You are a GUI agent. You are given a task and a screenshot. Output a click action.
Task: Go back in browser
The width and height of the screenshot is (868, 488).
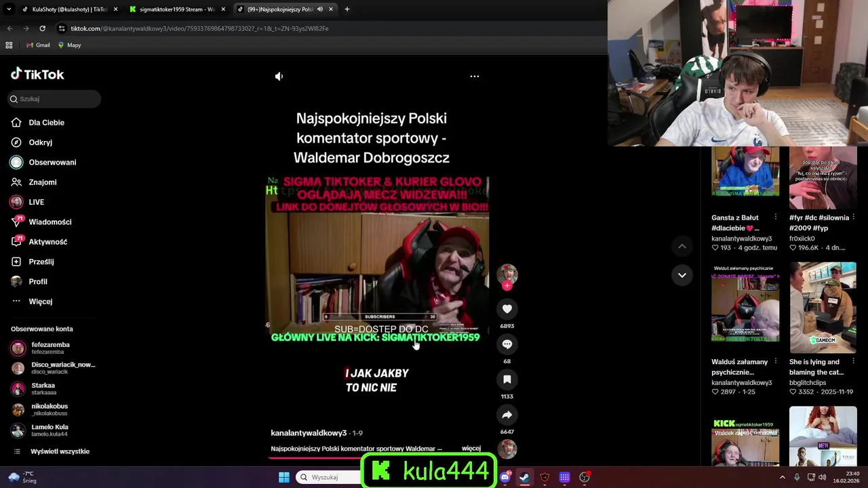click(x=9, y=28)
